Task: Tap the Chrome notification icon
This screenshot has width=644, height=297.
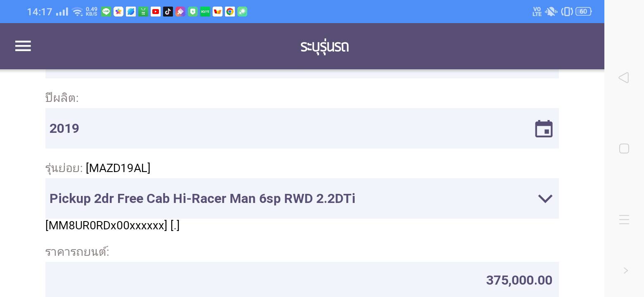Action: pyautogui.click(x=230, y=12)
